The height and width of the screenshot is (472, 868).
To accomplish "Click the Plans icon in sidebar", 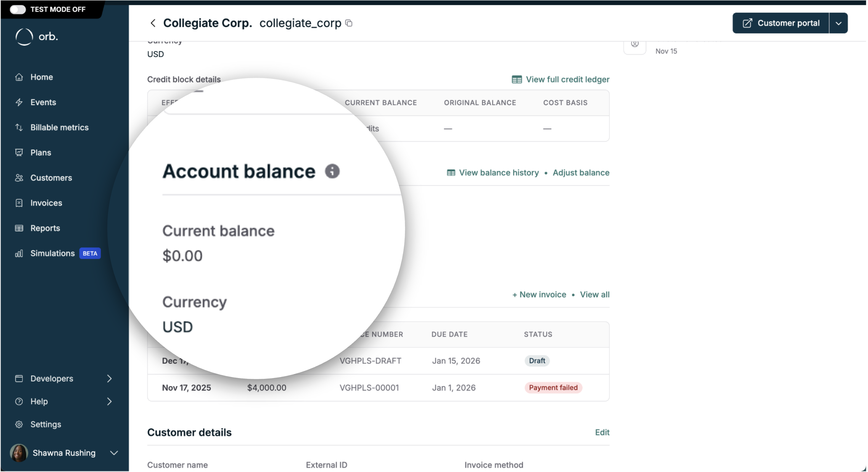I will [x=19, y=153].
